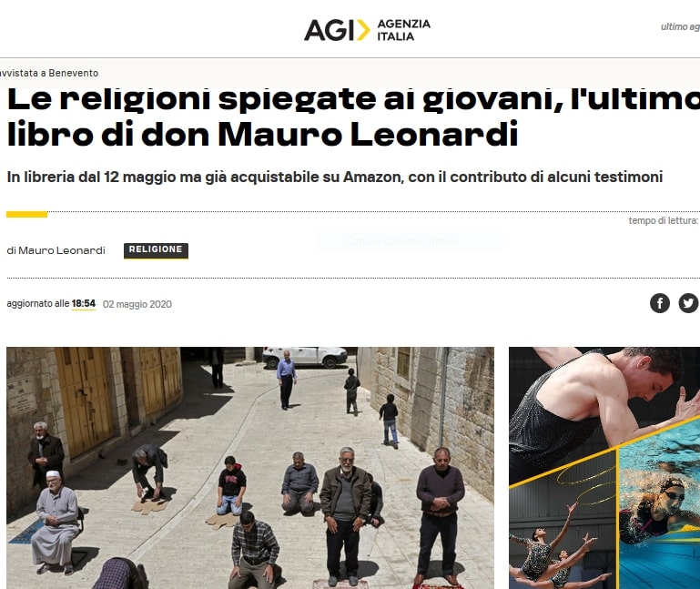
Task: Open the street prayer article photo
Action: (250, 468)
